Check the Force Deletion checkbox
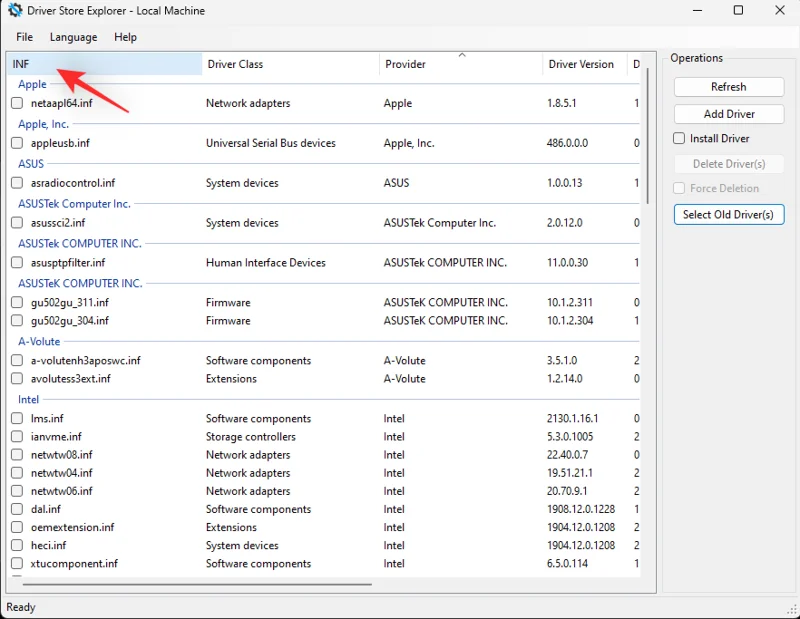Viewport: 800px width, 619px height. point(679,188)
